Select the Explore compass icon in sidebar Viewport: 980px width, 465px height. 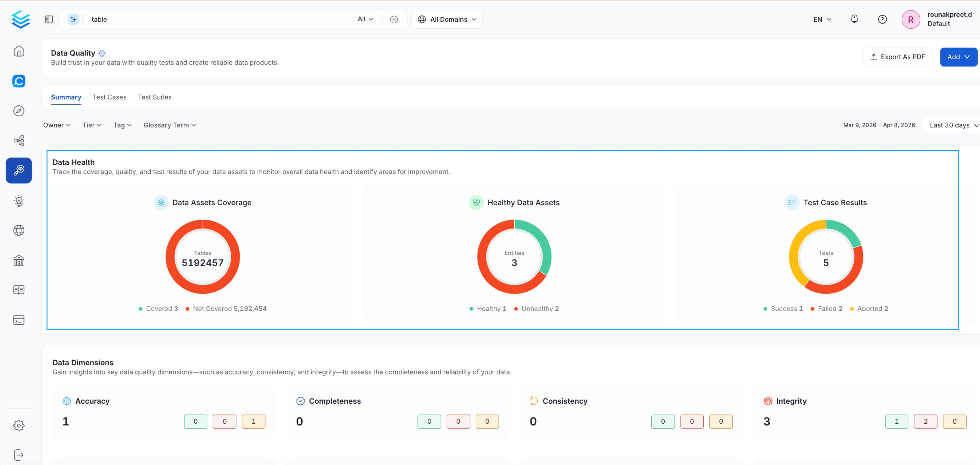[x=19, y=111]
